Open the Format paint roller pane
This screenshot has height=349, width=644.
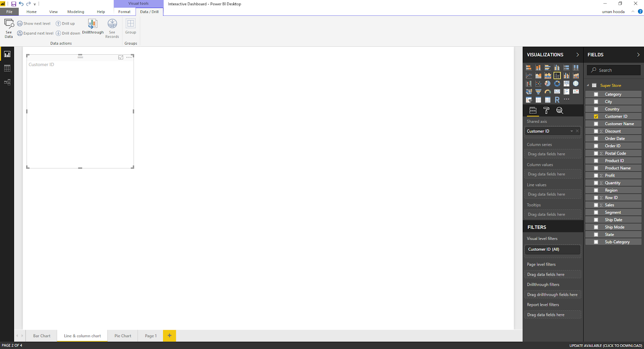coord(546,110)
